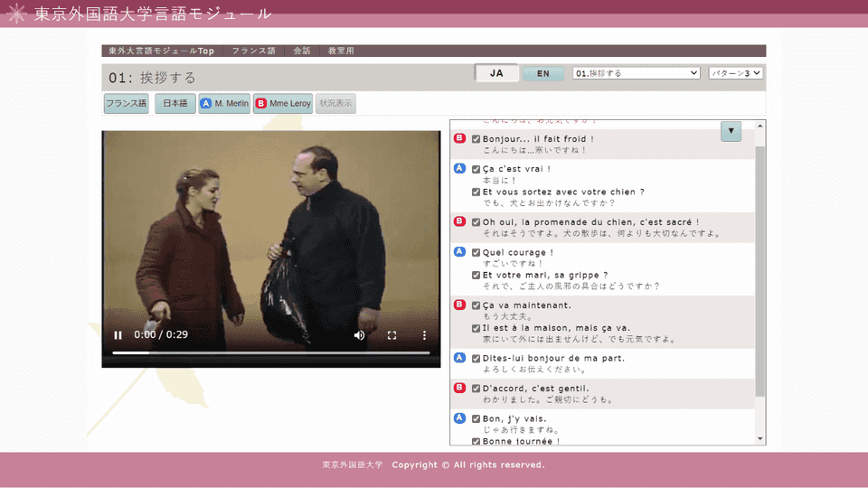Click the snowflake logo in header
The height and width of the screenshot is (488, 868).
pyautogui.click(x=16, y=14)
